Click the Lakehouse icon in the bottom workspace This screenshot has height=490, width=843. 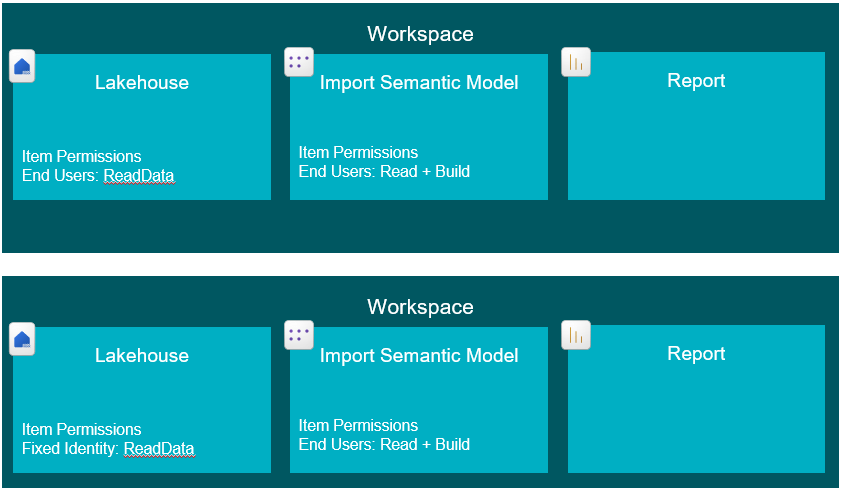[x=22, y=339]
